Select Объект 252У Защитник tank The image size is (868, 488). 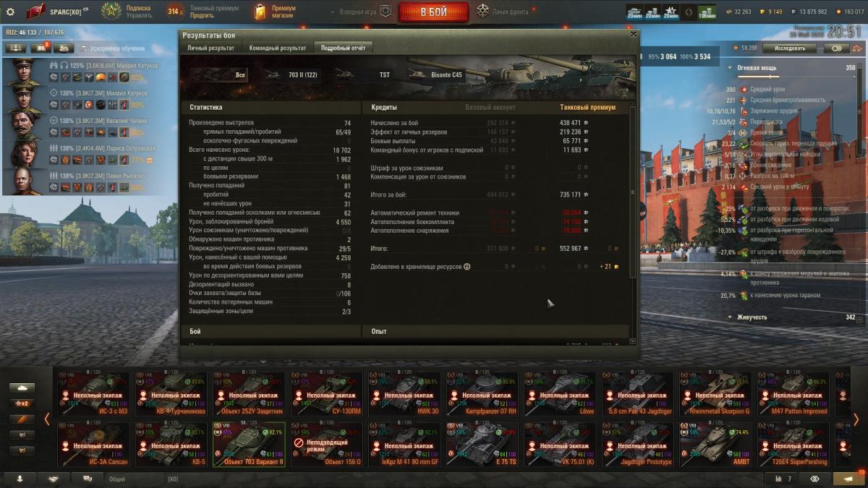click(249, 395)
